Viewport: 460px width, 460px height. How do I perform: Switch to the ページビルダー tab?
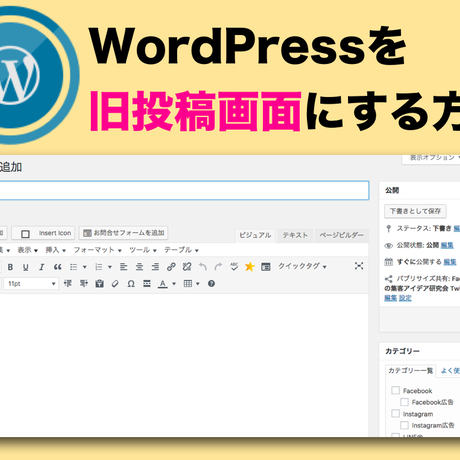[342, 235]
